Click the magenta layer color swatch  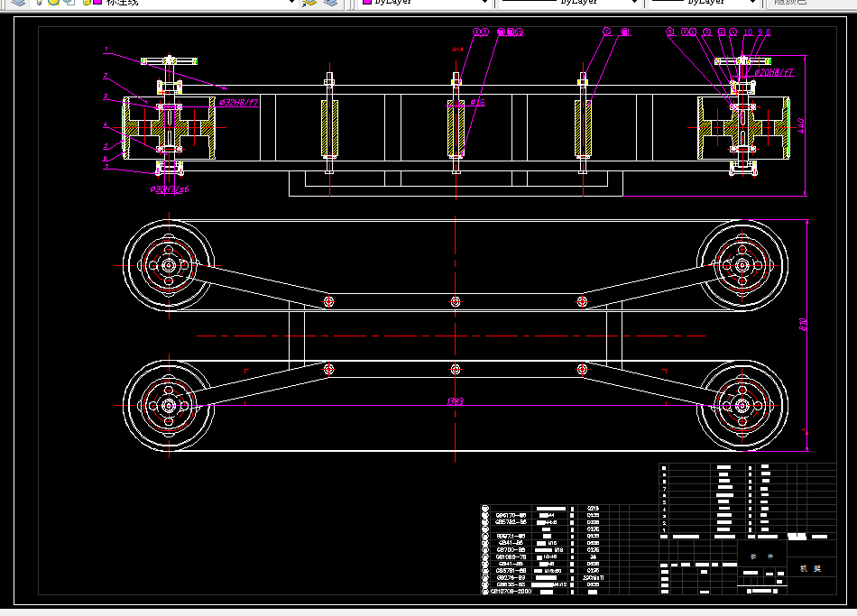[97, 2]
